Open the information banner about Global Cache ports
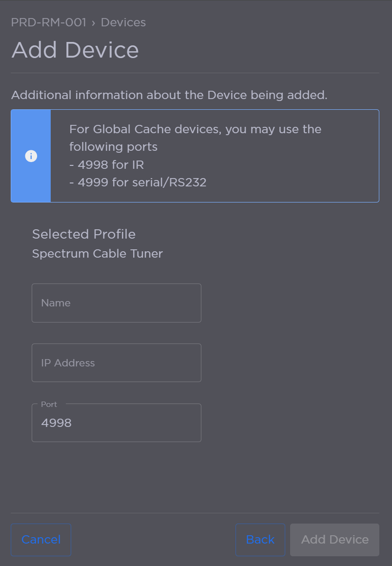The image size is (392, 566). tap(195, 156)
